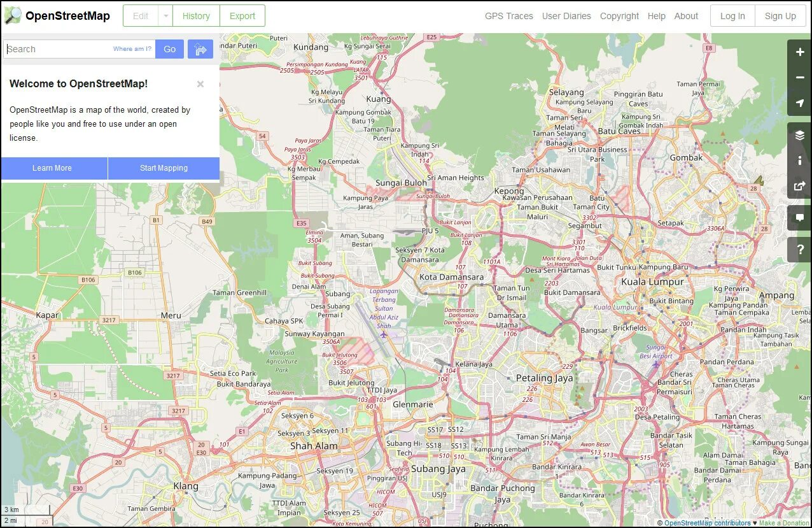
Task: Click the Start Mapping button
Action: click(164, 168)
